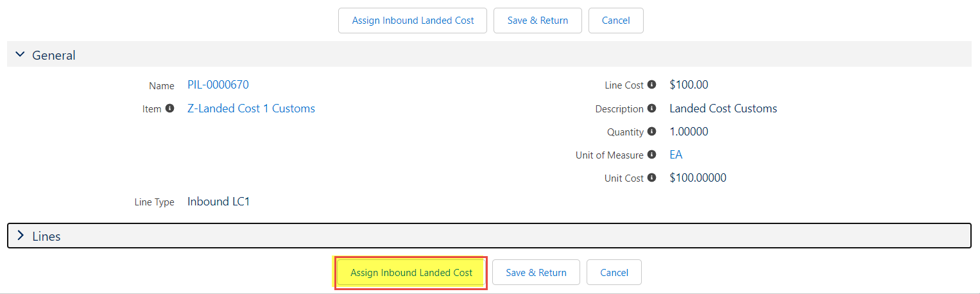980x294 pixels.
Task: Click the General section header title
Action: click(54, 55)
